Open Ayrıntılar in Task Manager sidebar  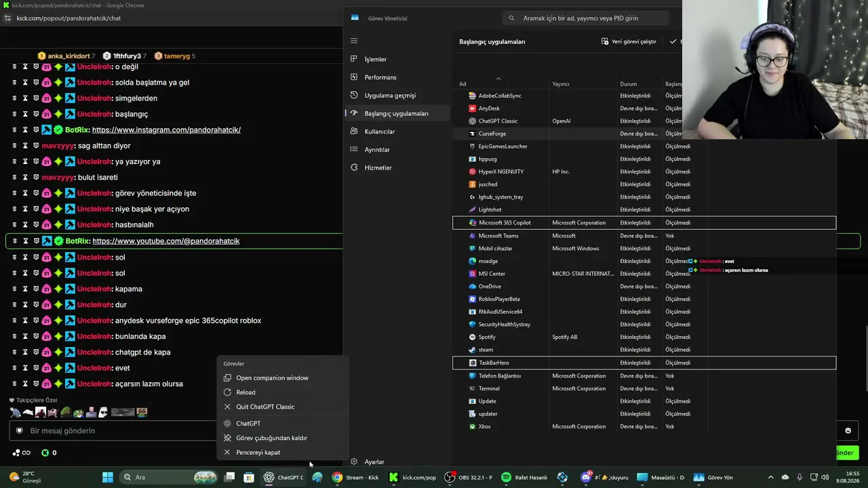tap(397, 149)
